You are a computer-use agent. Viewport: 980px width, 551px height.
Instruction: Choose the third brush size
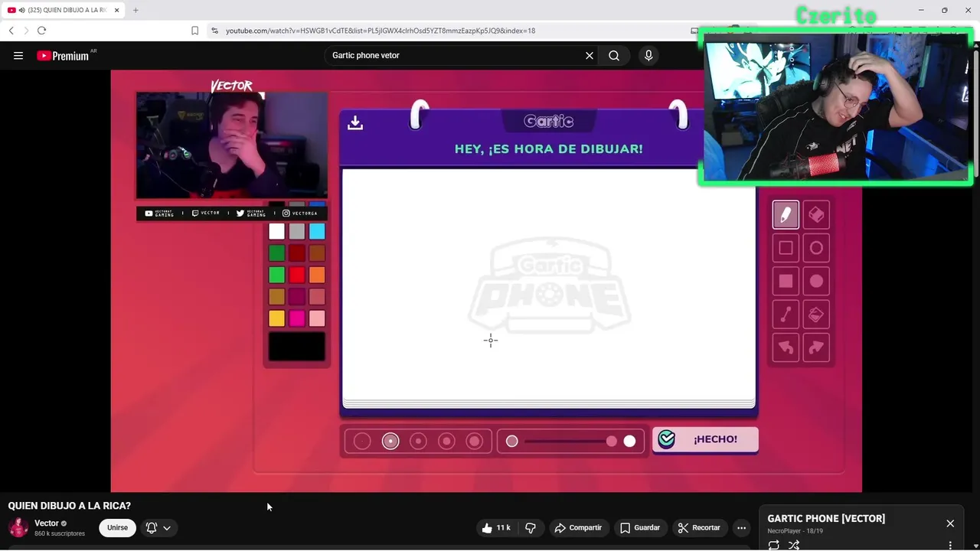pyautogui.click(x=418, y=441)
